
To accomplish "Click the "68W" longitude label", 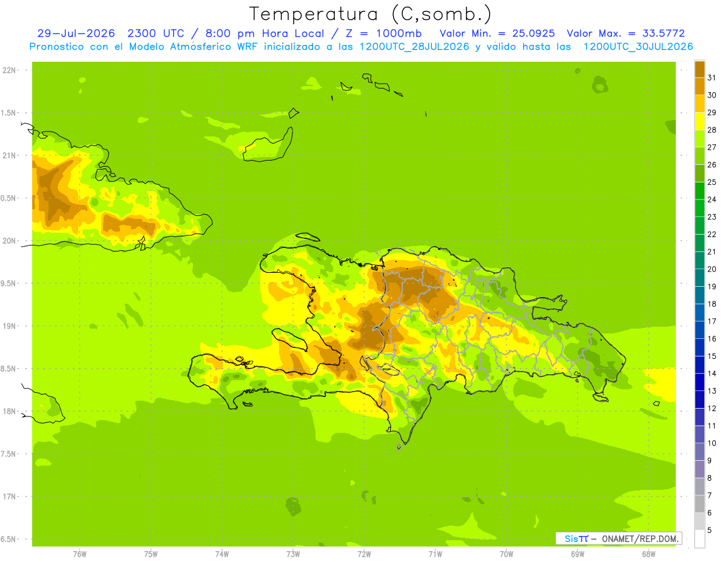I will click(x=649, y=554).
